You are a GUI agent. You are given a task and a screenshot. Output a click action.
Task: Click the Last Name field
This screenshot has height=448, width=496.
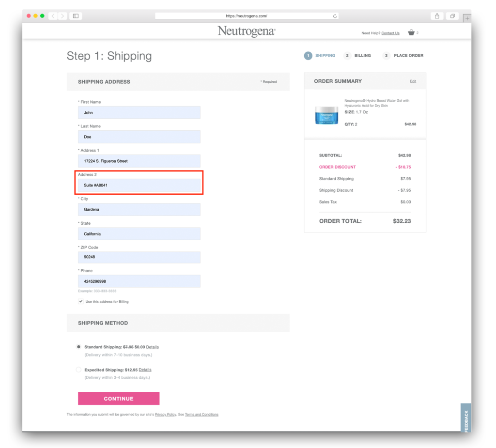(139, 137)
